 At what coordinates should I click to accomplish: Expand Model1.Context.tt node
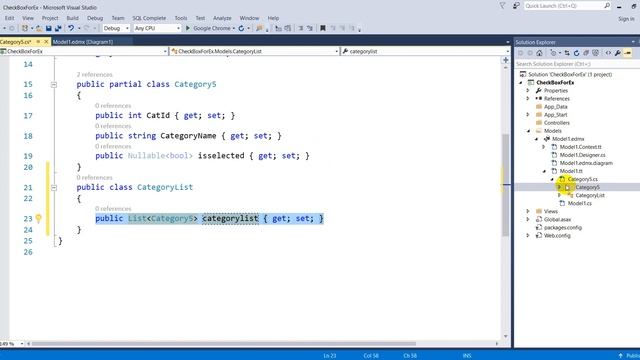(544, 147)
